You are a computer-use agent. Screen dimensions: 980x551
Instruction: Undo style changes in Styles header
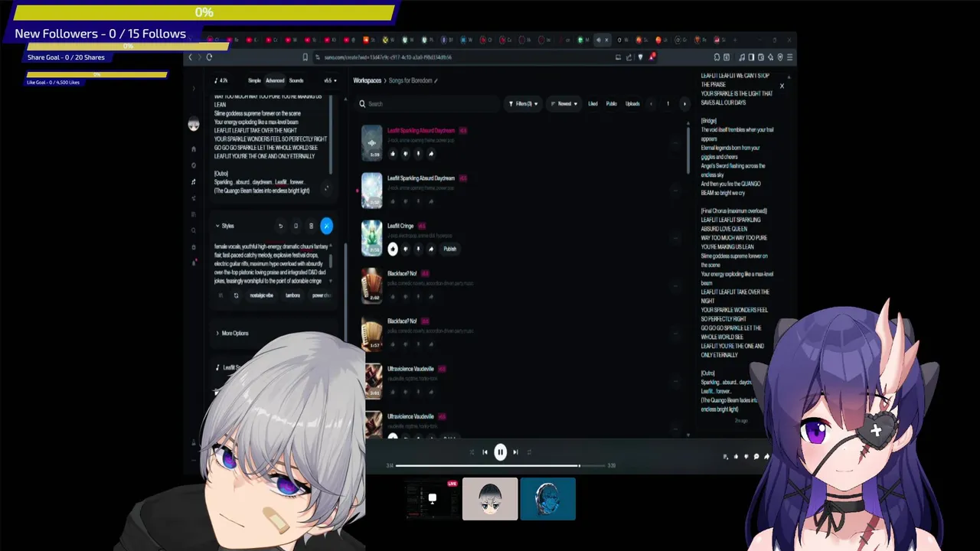(x=280, y=226)
